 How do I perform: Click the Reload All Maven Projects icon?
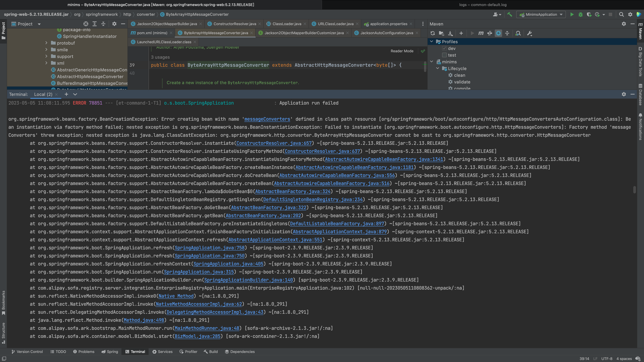click(433, 33)
